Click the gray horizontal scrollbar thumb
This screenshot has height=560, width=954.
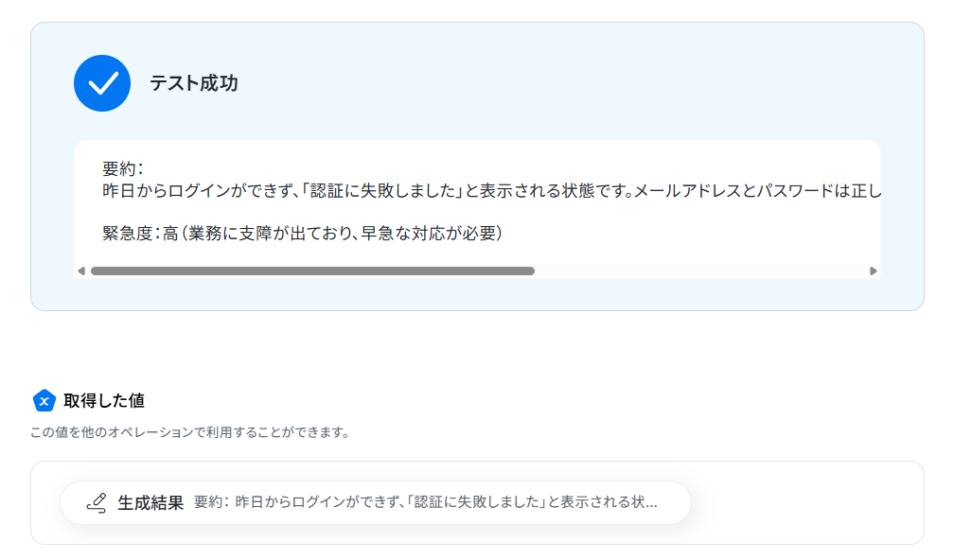click(312, 271)
